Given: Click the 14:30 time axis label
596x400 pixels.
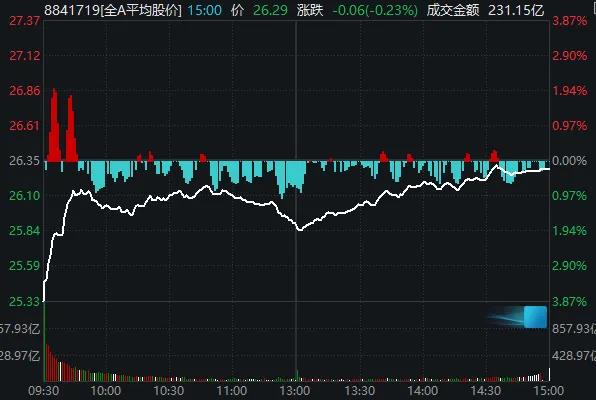Looking at the screenshot, I should [x=486, y=390].
